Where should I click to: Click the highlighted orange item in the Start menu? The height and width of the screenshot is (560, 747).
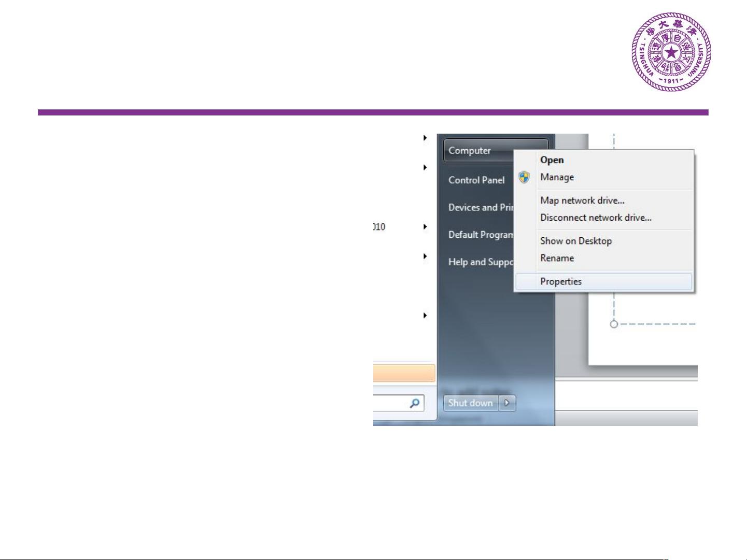click(x=404, y=373)
